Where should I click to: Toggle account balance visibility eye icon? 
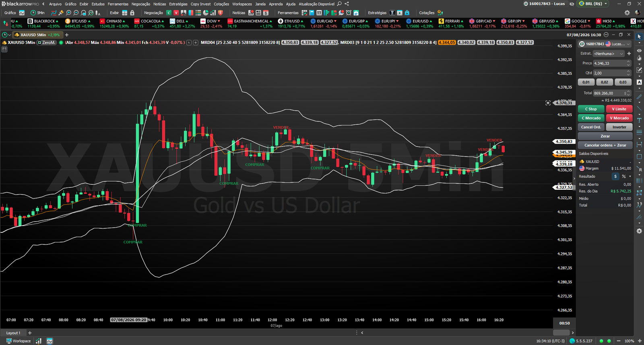point(572,4)
